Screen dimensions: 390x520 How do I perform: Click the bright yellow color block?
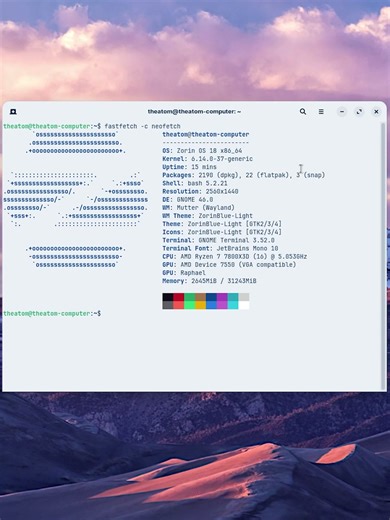pos(200,305)
